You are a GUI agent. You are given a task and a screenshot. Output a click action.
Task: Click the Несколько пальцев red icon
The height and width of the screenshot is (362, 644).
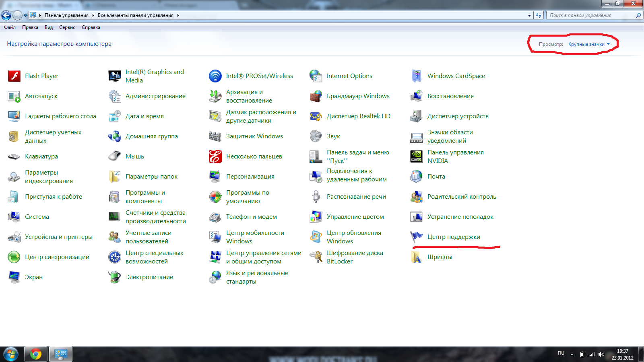click(x=215, y=156)
